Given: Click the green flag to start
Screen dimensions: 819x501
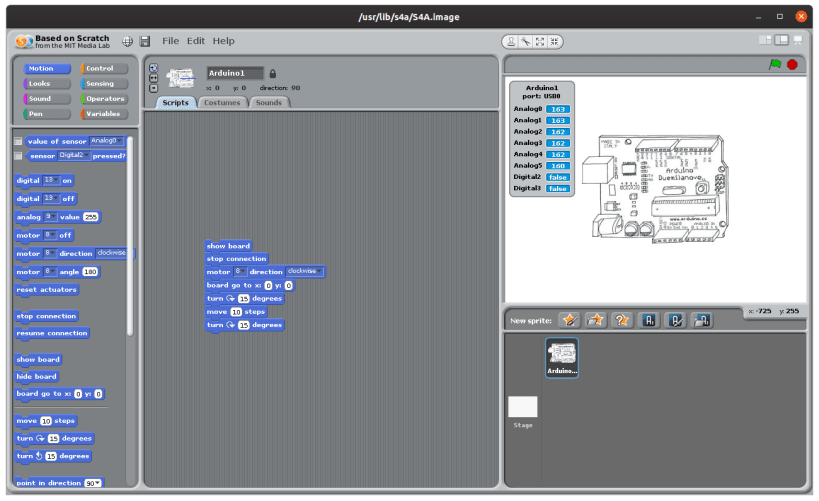Looking at the screenshot, I should click(x=775, y=64).
